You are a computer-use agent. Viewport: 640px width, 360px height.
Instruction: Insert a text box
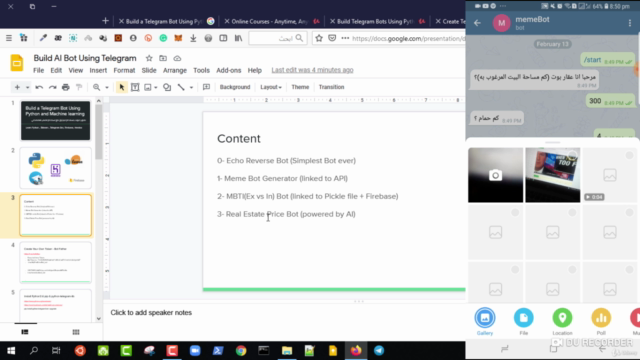pyautogui.click(x=135, y=87)
